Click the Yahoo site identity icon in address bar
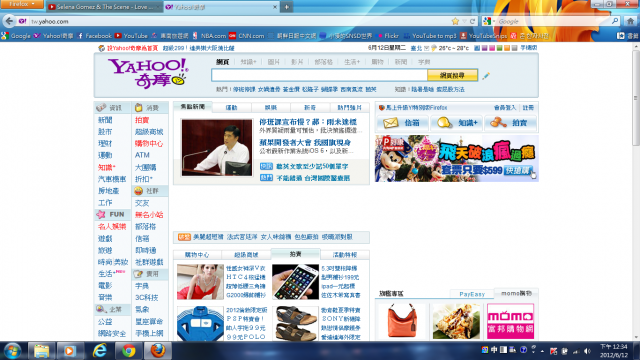This screenshot has height=360, width=640. (22, 21)
